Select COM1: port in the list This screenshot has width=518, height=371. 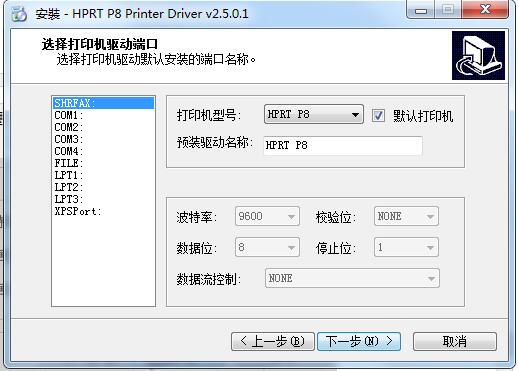click(x=103, y=115)
